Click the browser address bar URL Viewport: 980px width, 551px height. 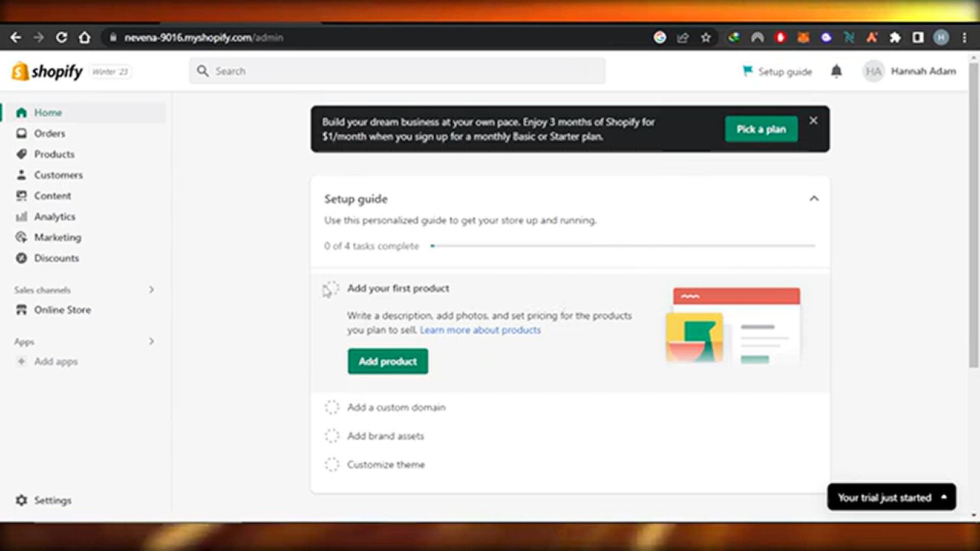(204, 37)
